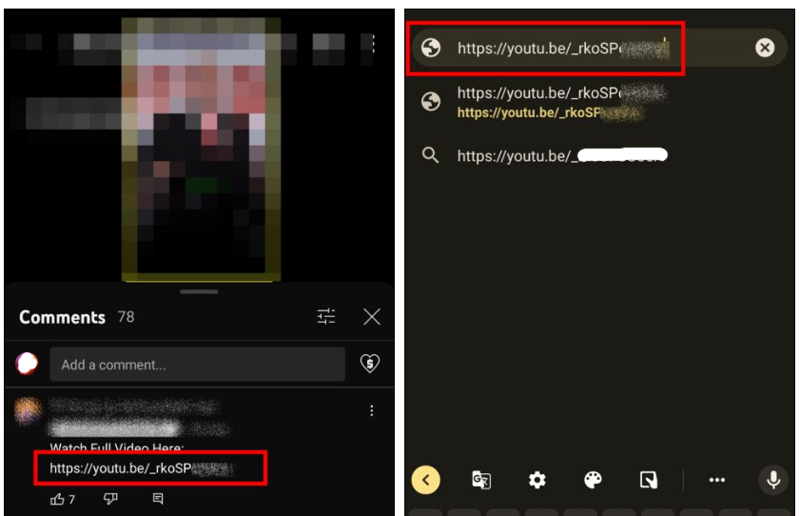Screen dimensions: 800x516
Task: Open the comments sort and filter icon
Action: pyautogui.click(x=326, y=316)
